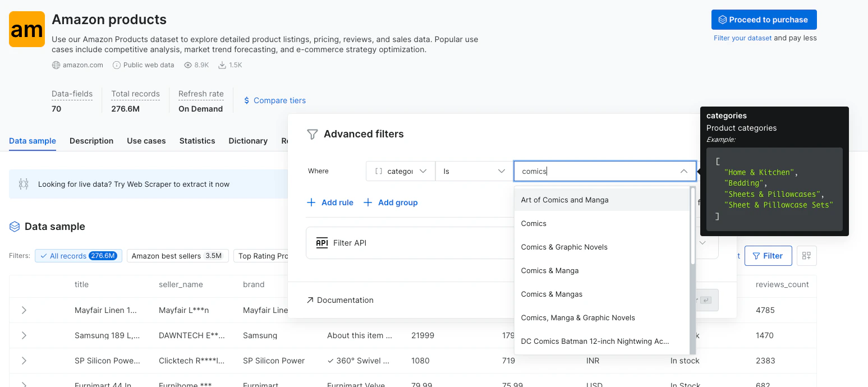Screen dimensions: 868x387
Task: Click the reviews_count column header
Action: [782, 284]
